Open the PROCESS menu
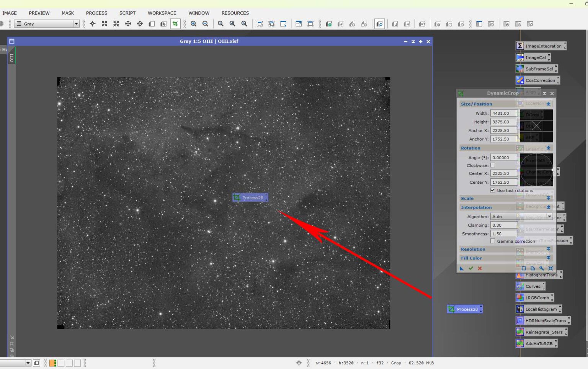This screenshot has height=369, width=588. 96,13
